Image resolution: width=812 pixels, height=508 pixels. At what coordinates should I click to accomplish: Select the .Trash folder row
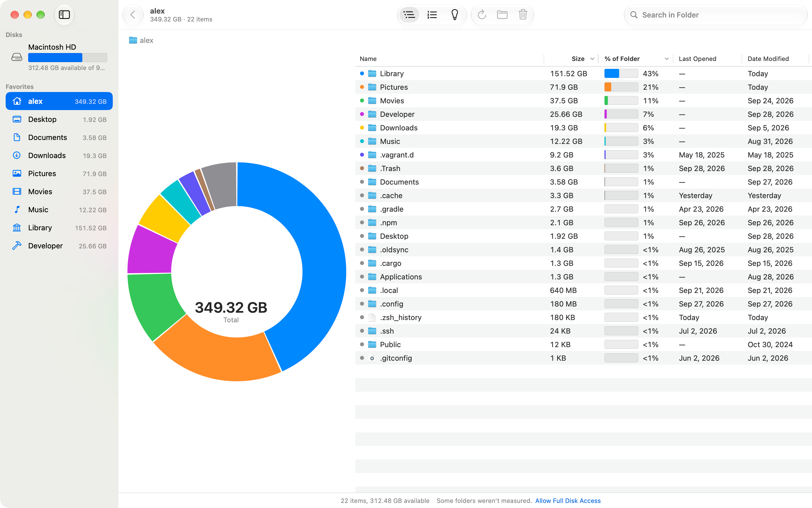583,168
